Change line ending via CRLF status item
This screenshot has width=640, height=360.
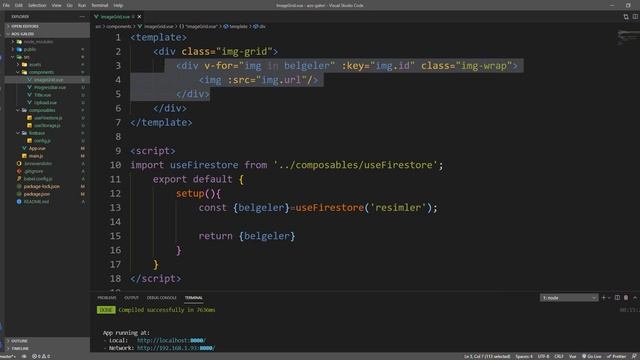tap(559, 356)
